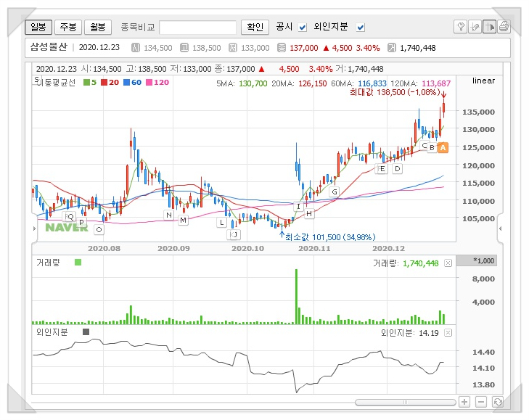Click the horizontal time range scrollbar handle
The height and width of the screenshot is (420, 529).
[x=405, y=402]
